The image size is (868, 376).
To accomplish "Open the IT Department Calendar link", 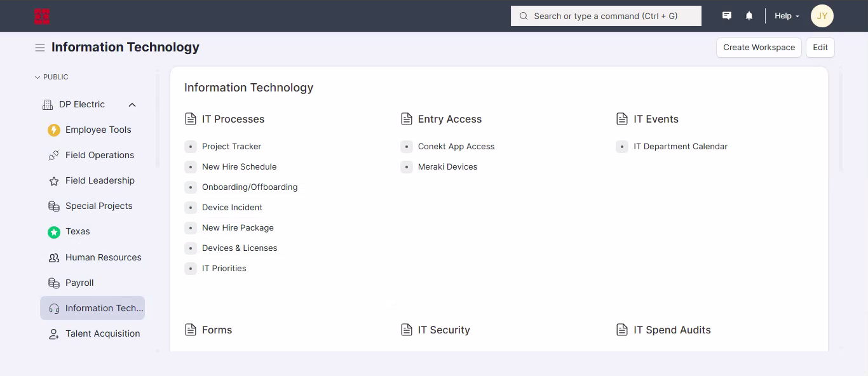I will click(x=680, y=147).
